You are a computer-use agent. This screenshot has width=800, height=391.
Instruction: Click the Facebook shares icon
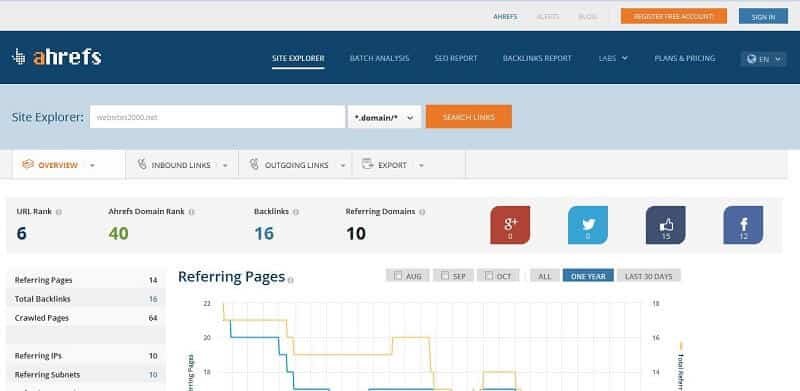pyautogui.click(x=743, y=225)
